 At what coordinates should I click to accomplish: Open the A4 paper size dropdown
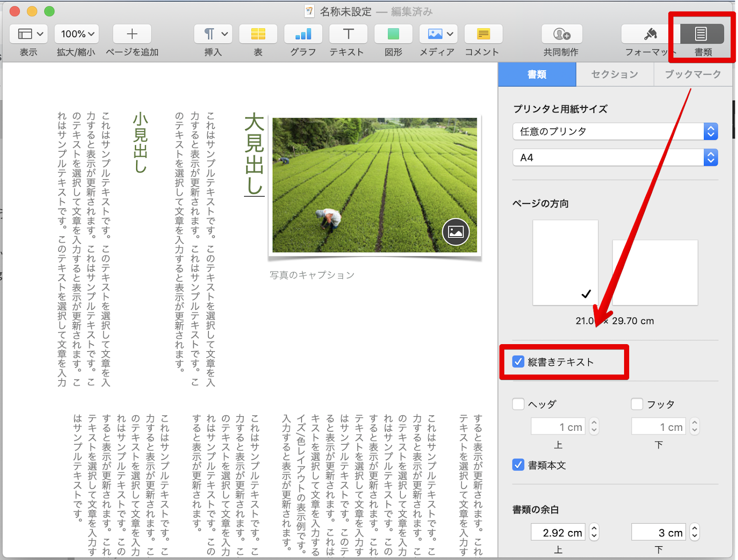click(x=615, y=158)
